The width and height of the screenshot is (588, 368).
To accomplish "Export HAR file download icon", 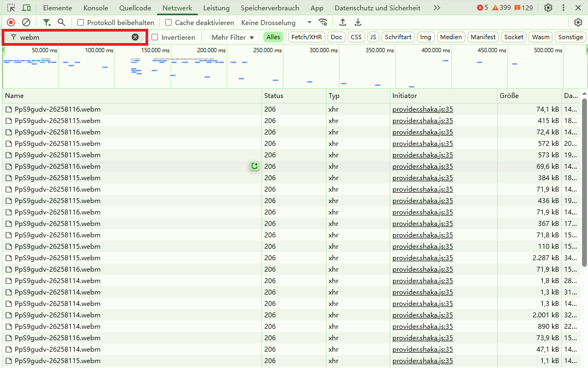I will (x=358, y=22).
